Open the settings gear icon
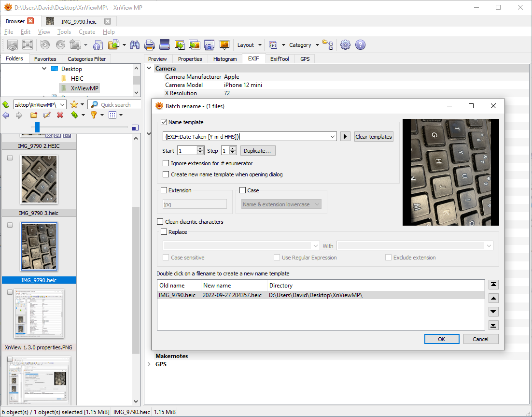Image resolution: width=532 pixels, height=417 pixels. pyautogui.click(x=345, y=45)
